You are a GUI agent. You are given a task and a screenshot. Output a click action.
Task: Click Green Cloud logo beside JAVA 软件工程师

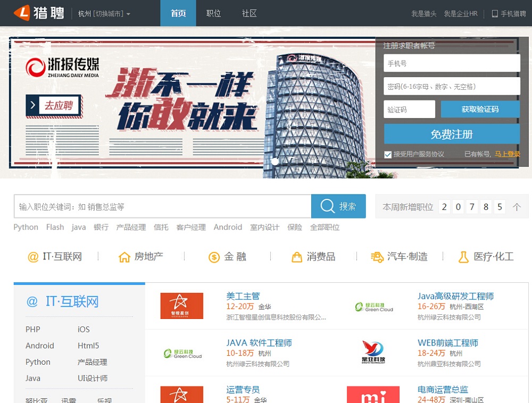tap(182, 354)
